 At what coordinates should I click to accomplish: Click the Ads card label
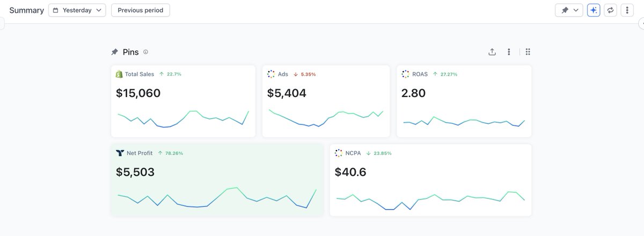pos(283,74)
